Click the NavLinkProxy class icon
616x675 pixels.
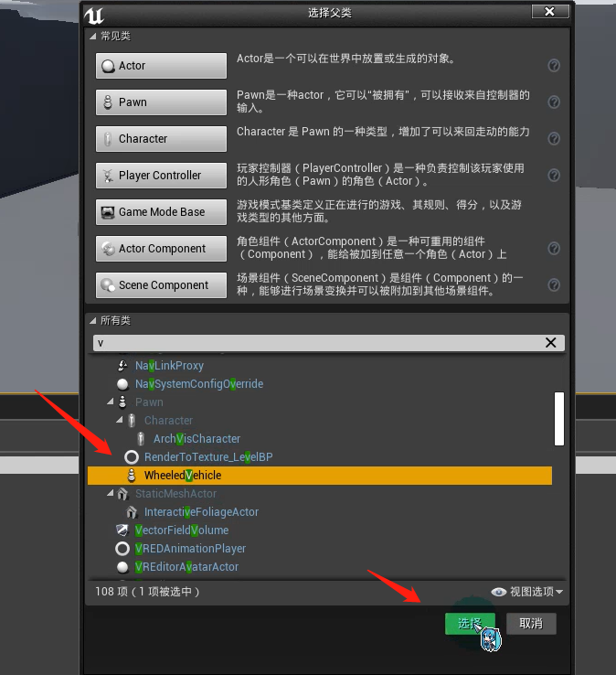point(122,366)
